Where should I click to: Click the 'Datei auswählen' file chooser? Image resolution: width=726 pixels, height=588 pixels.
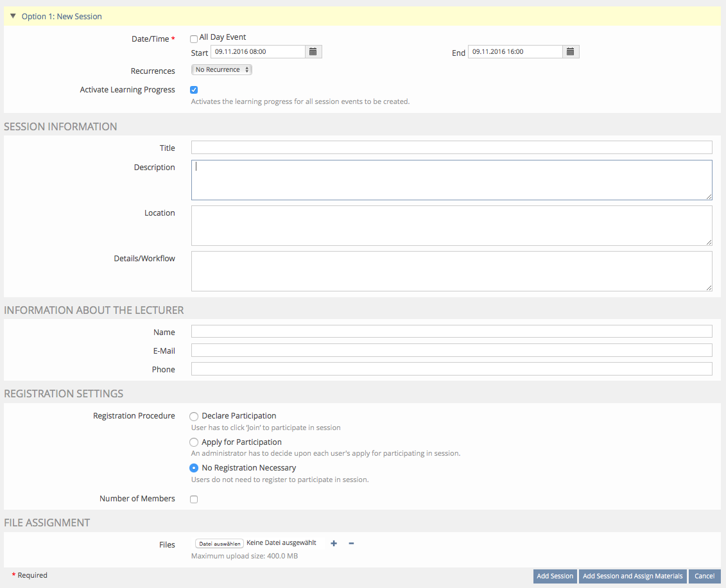[x=220, y=544]
